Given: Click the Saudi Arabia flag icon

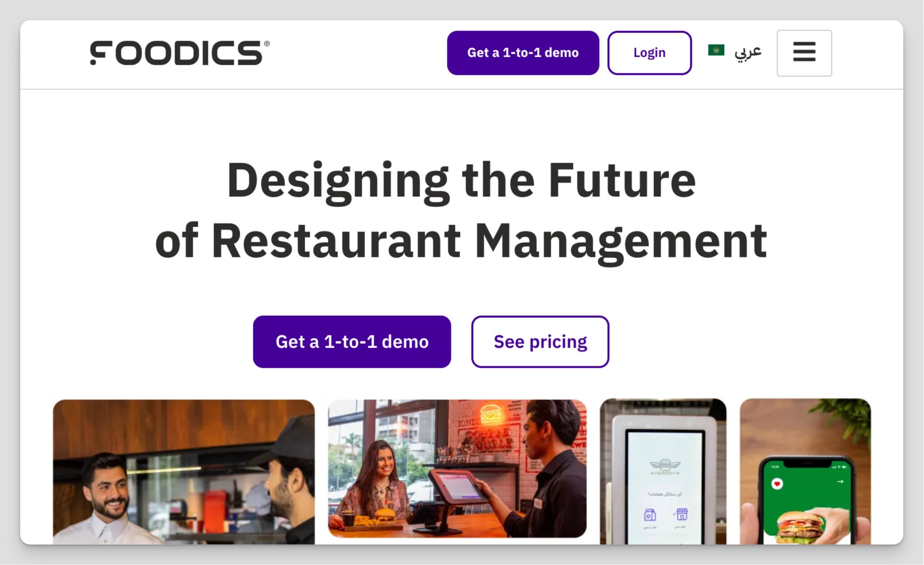Looking at the screenshot, I should click(x=716, y=50).
